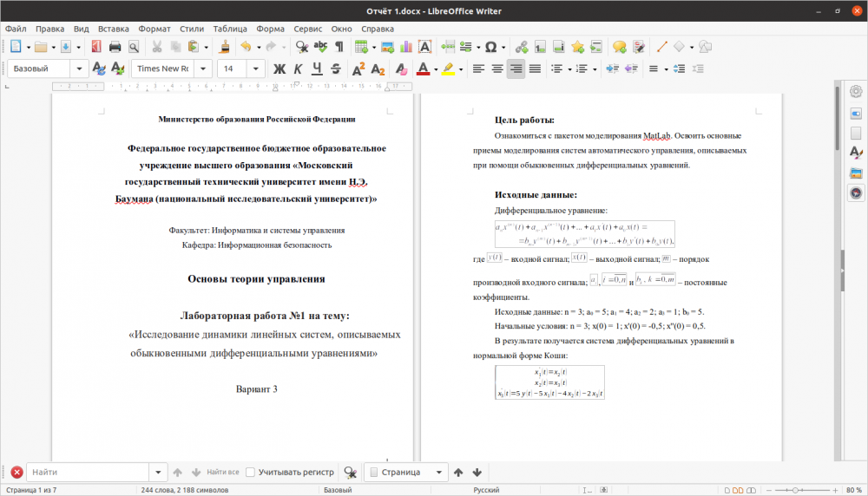Insert a comment using the speech bubble icon
The image size is (868, 496).
[x=619, y=47]
